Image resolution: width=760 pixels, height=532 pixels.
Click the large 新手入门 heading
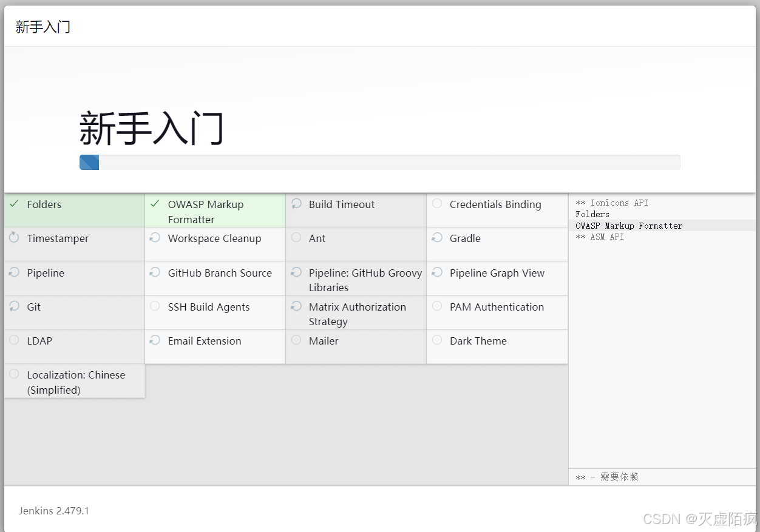point(152,128)
